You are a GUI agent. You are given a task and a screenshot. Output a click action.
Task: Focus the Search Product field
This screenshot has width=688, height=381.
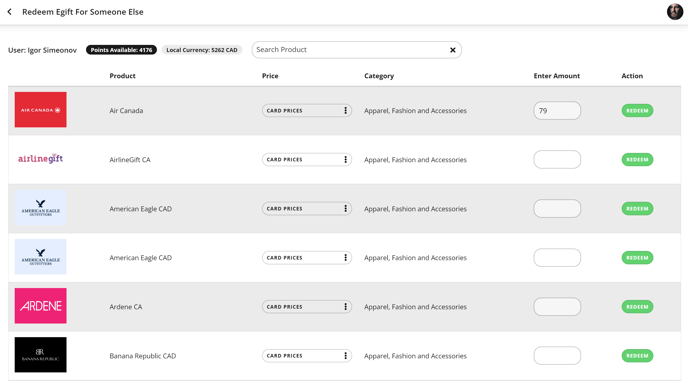(x=356, y=50)
